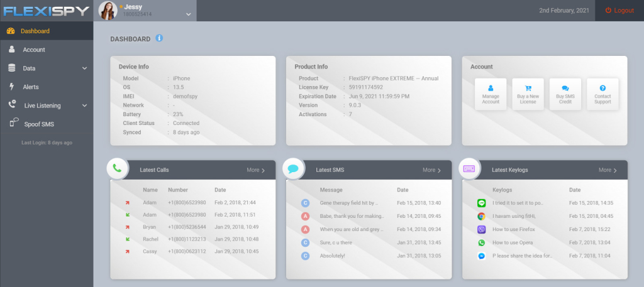Click C avatar beside Absolutely! message
The height and width of the screenshot is (287, 644).
305,256
